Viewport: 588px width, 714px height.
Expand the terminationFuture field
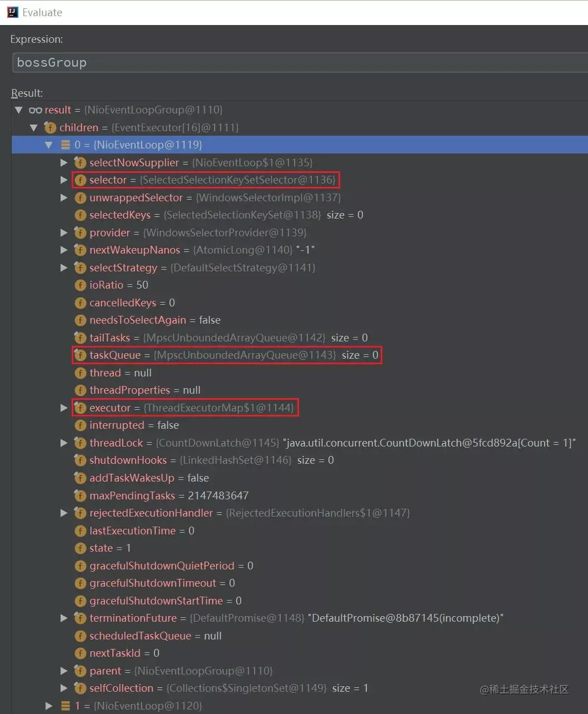pyautogui.click(x=64, y=618)
